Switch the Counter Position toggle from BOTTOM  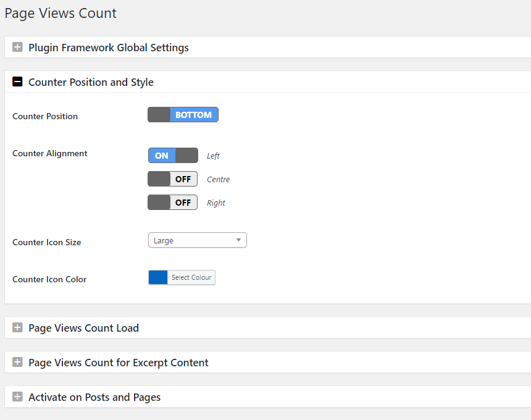coord(183,115)
